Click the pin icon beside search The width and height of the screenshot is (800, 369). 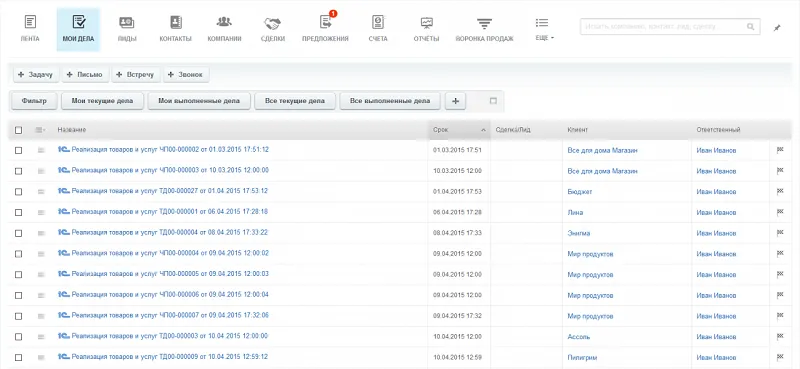click(x=777, y=28)
